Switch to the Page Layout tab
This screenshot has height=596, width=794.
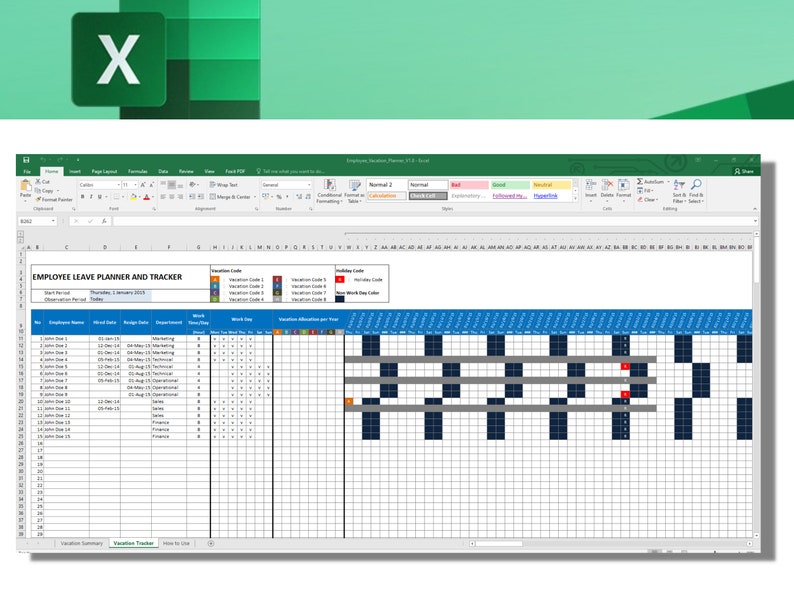[104, 171]
